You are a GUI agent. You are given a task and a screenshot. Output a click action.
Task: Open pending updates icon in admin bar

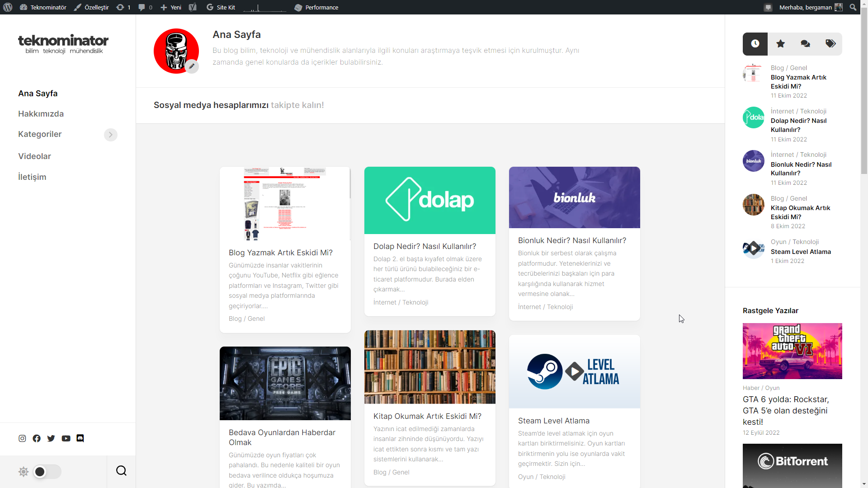pos(123,7)
